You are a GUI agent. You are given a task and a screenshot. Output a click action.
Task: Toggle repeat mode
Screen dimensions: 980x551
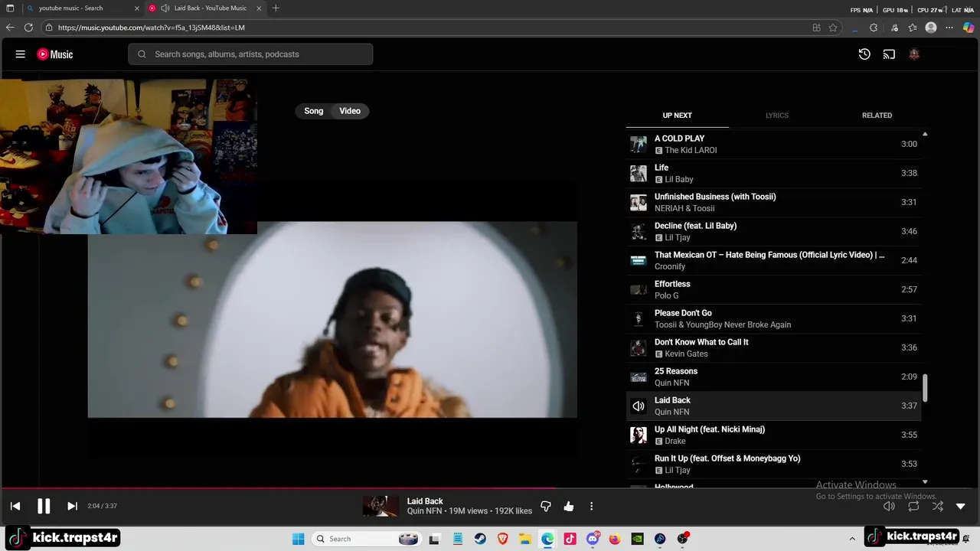coord(913,506)
